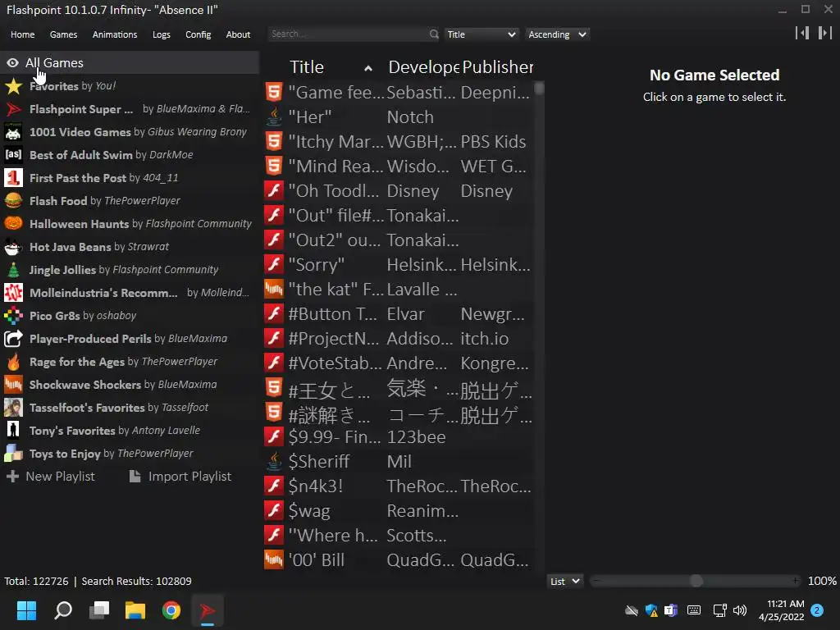Viewport: 840px width, 630px height.
Task: Click the Import Playlist button
Action: pos(180,477)
